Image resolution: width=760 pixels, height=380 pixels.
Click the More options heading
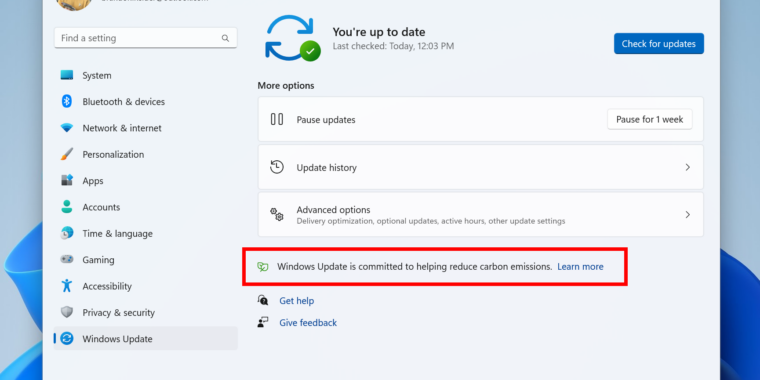pyautogui.click(x=286, y=85)
